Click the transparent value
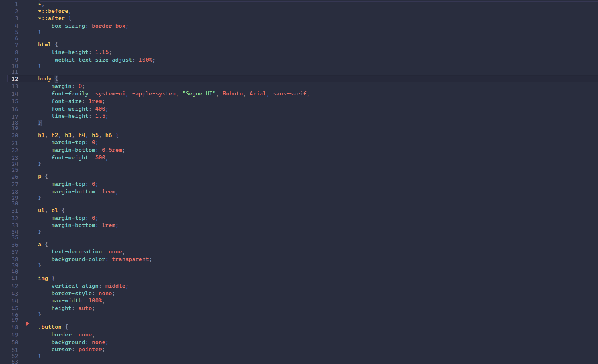The height and width of the screenshot is (364, 598). pos(130,259)
